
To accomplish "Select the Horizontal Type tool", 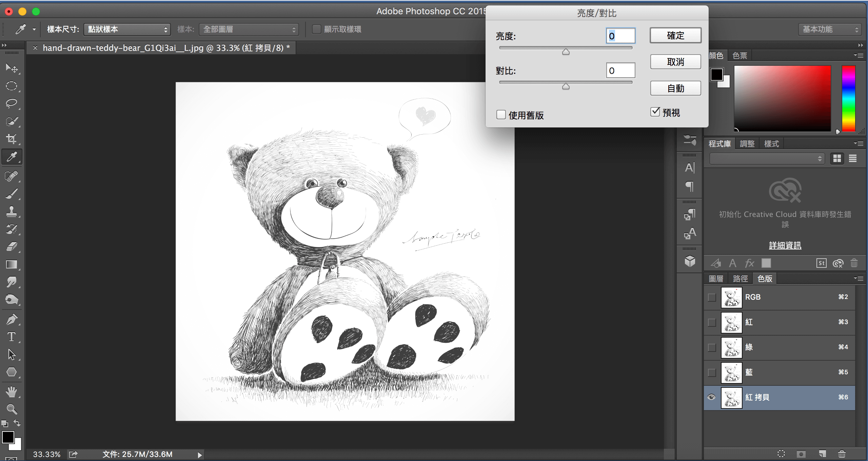I will pyautogui.click(x=12, y=337).
